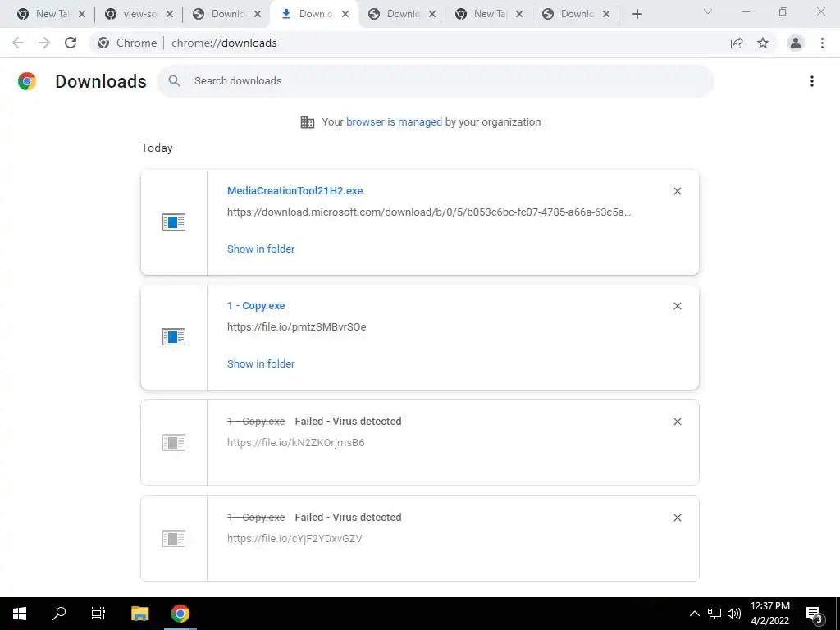Image resolution: width=840 pixels, height=630 pixels.
Task: Reload the downloads page
Action: click(71, 43)
